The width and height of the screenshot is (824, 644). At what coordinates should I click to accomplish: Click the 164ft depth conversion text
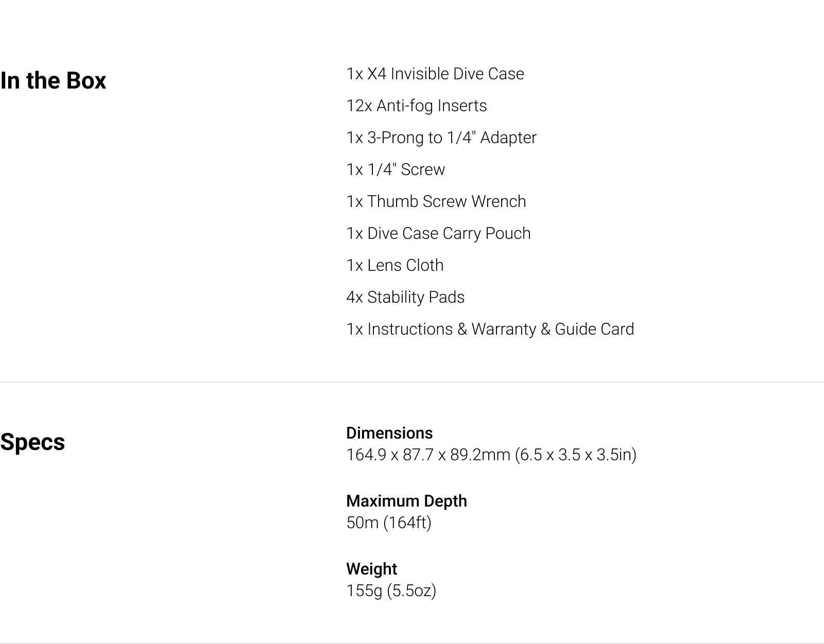tap(407, 523)
